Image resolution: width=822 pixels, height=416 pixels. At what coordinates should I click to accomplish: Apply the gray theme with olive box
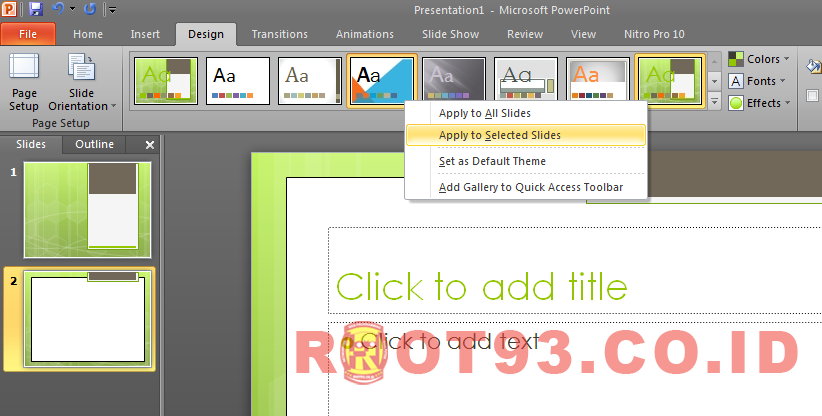click(526, 81)
